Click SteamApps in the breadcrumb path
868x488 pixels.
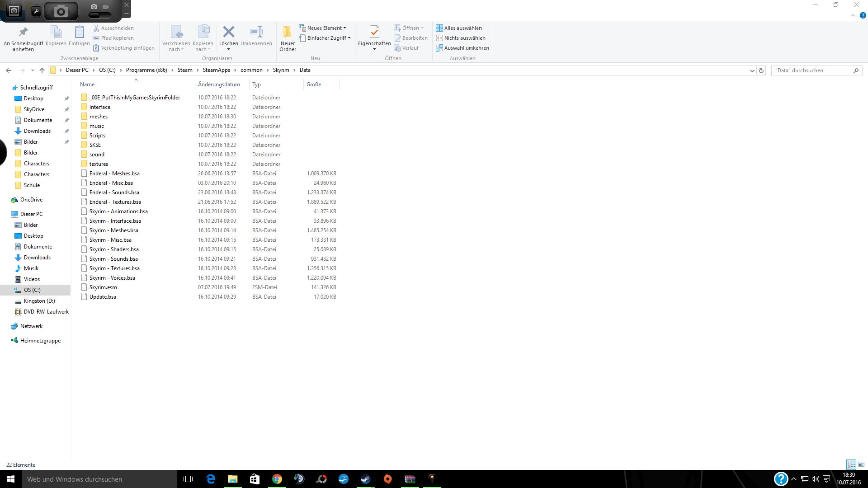216,70
